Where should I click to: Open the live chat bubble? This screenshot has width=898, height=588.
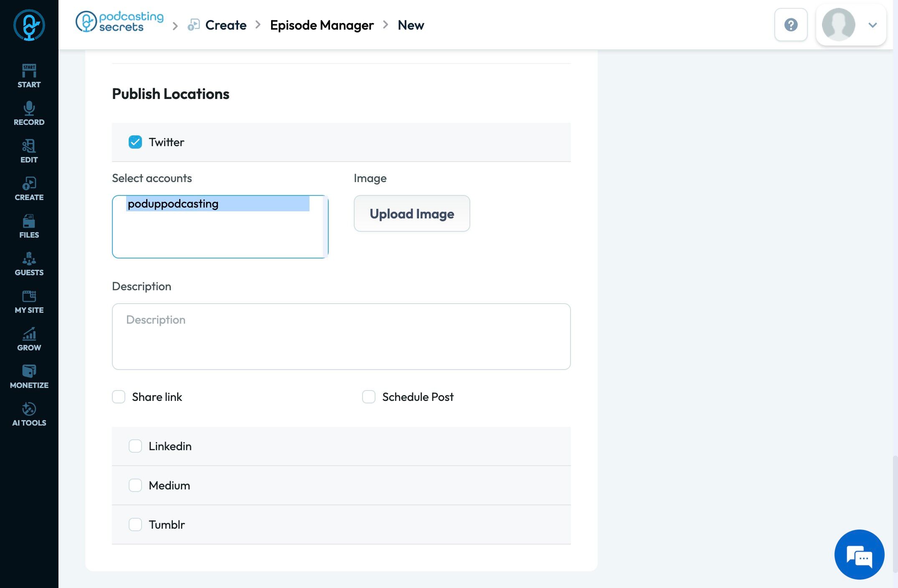click(x=859, y=554)
